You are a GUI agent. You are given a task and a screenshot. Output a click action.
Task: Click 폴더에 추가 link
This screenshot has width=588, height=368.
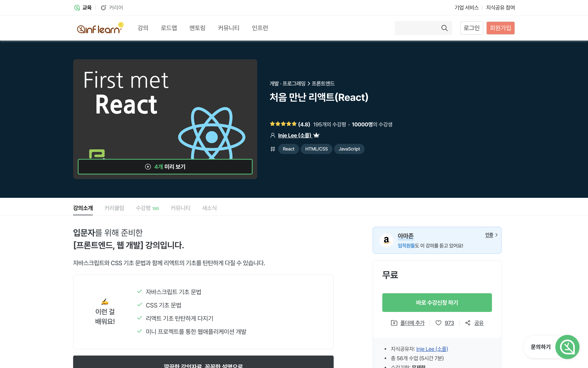(412, 323)
